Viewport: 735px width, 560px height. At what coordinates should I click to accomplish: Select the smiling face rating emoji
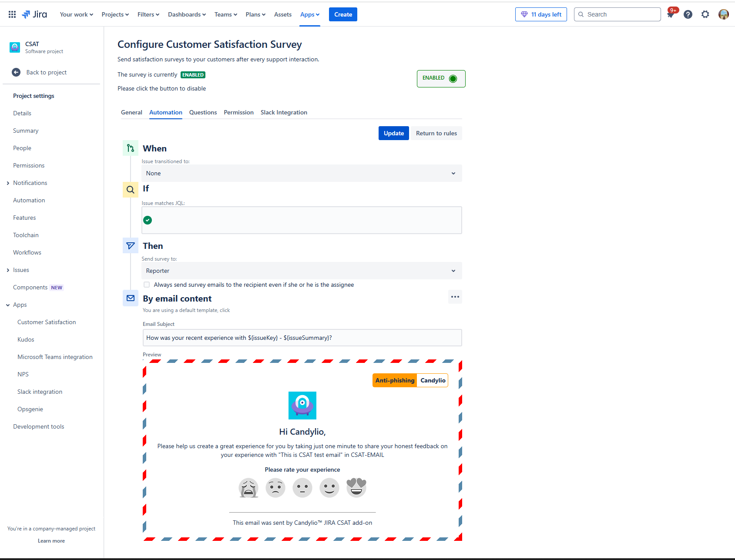[329, 488]
